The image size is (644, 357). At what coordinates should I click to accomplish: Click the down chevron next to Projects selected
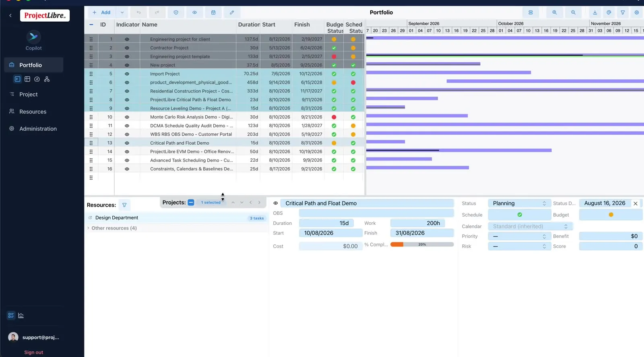(x=242, y=203)
